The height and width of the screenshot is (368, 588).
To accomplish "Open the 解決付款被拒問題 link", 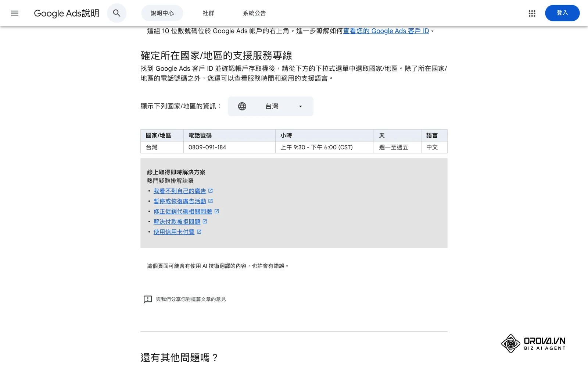I will [x=177, y=222].
